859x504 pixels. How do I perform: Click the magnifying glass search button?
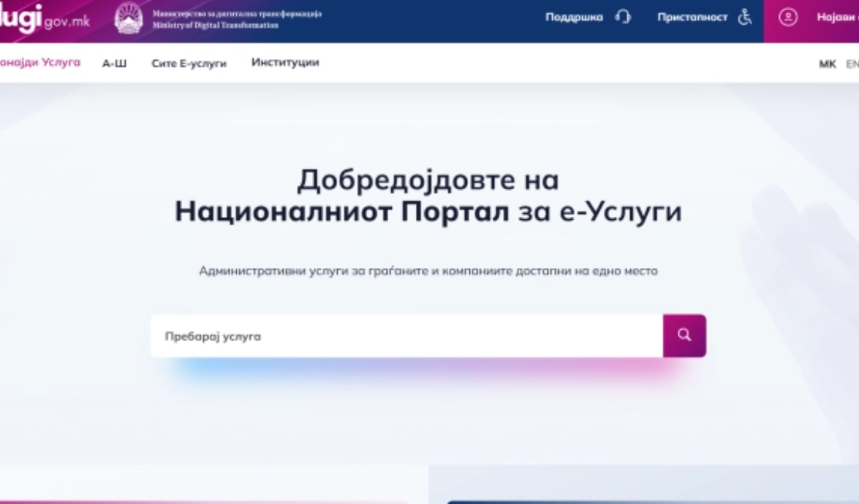pos(684,335)
